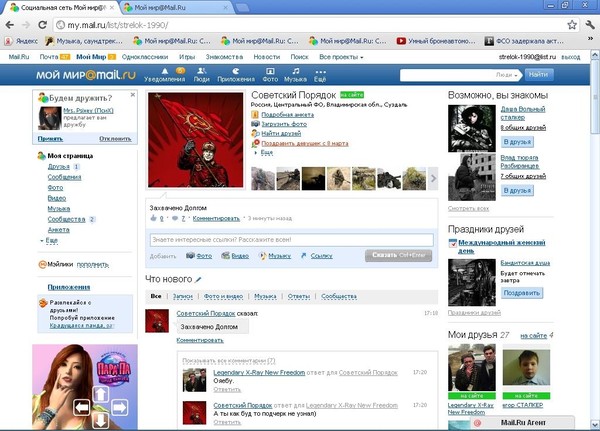
Task: Expand Еще under the profile links
Action: 267,152
